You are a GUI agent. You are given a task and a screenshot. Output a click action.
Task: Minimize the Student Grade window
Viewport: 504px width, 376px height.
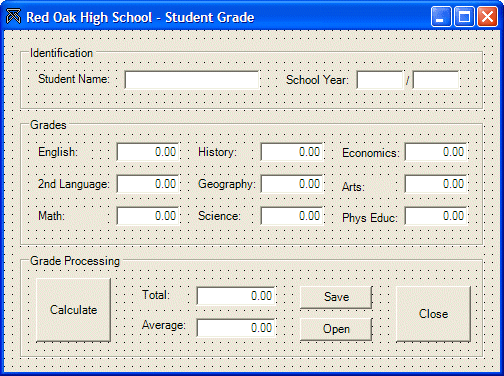pyautogui.click(x=441, y=16)
